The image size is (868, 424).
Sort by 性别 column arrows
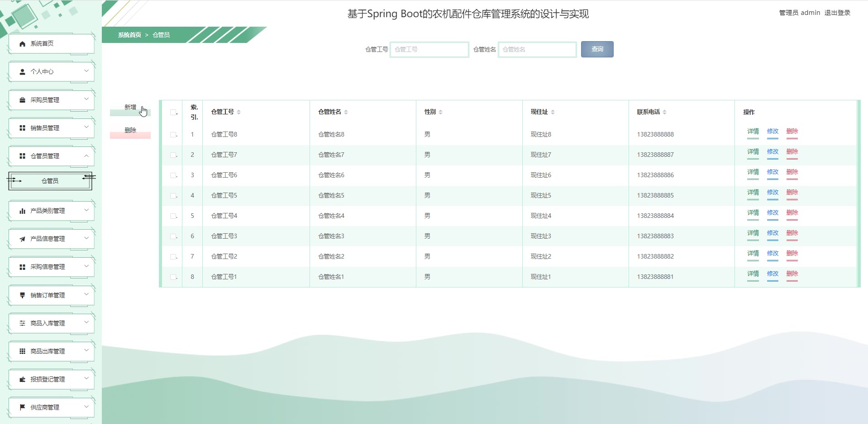(440, 112)
